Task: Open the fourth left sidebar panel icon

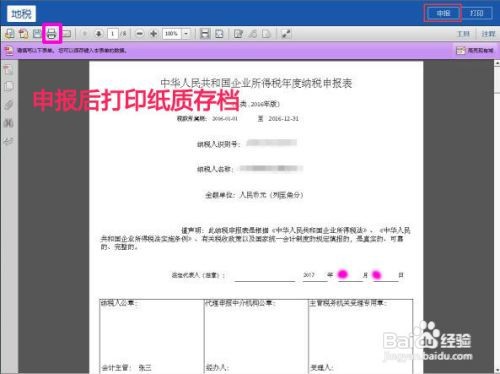Action: (9, 123)
